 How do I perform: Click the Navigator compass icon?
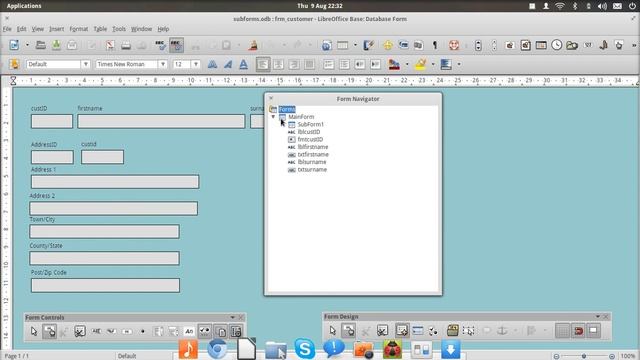pos(387,45)
